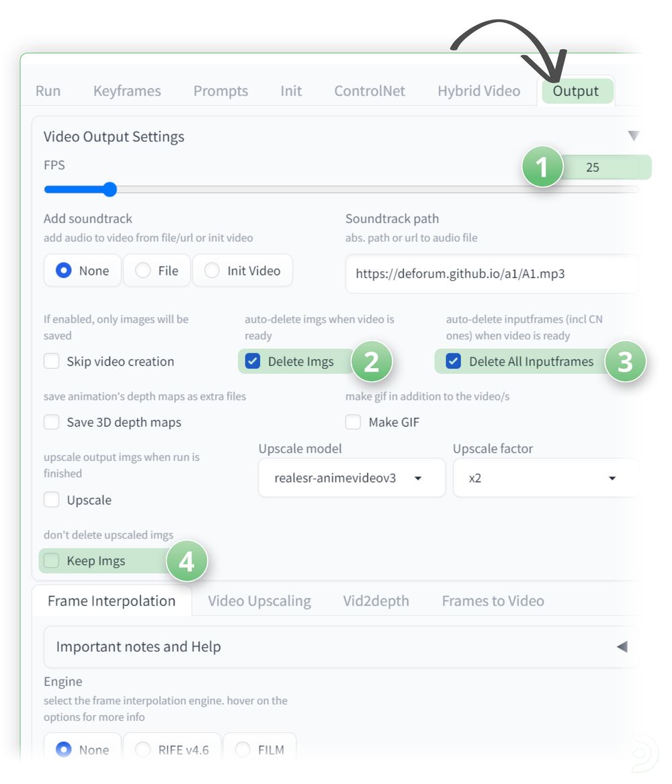Uncheck the Delete Imgs checkbox
Image resolution: width=672 pixels, height=784 pixels.
point(252,361)
